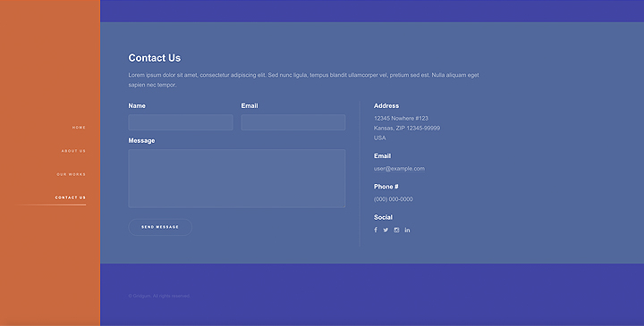Image resolution: width=644 pixels, height=326 pixels.
Task: Open the LinkedIn social icon
Action: (x=407, y=230)
